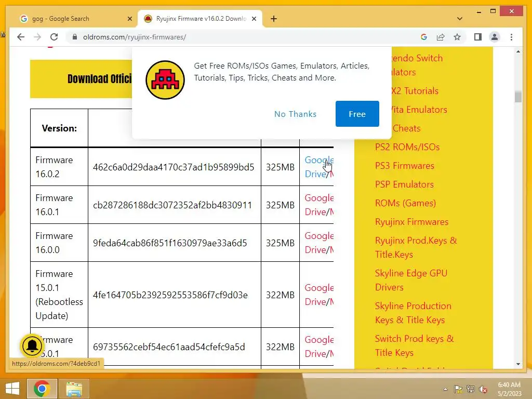Screen dimensions: 532x399
Task: Open the Windows Start button
Action: pos(12,389)
